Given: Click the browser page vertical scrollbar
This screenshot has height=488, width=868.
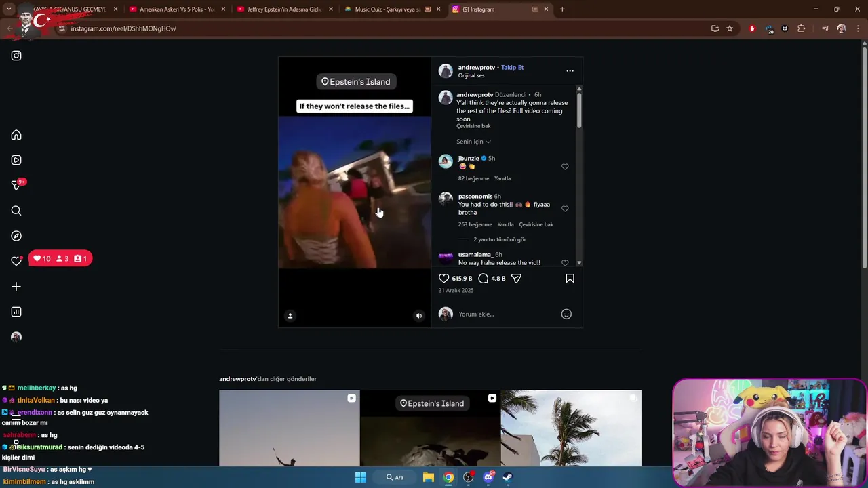Looking at the screenshot, I should point(864,156).
